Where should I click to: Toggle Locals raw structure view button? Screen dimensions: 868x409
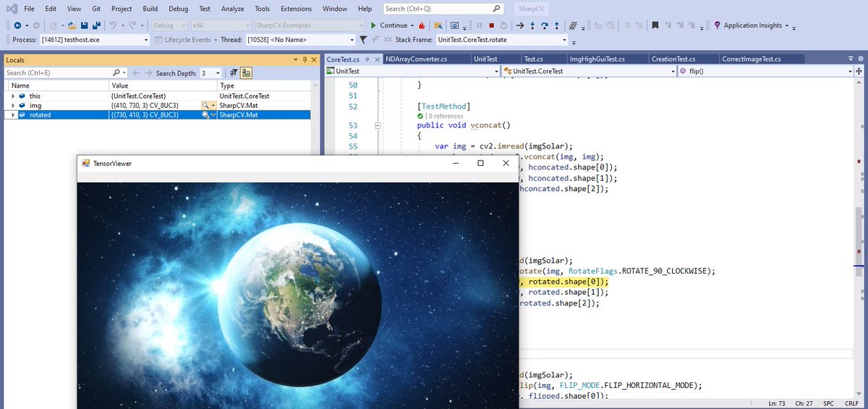click(x=246, y=73)
